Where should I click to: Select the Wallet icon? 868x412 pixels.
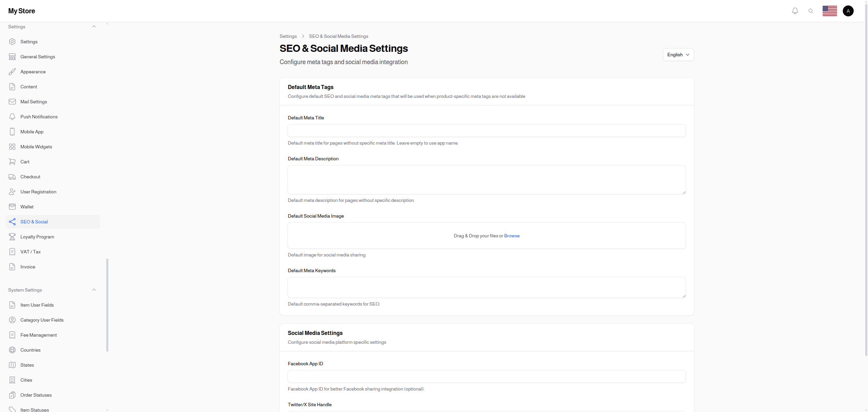[x=12, y=207]
